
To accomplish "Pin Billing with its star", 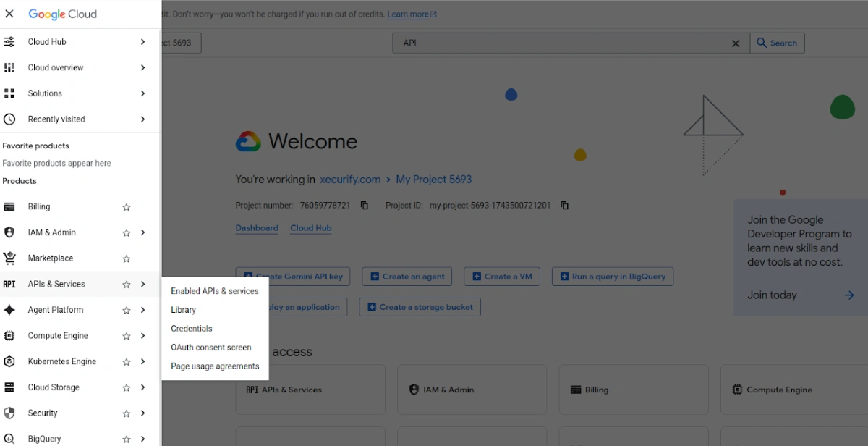I will click(x=127, y=207).
